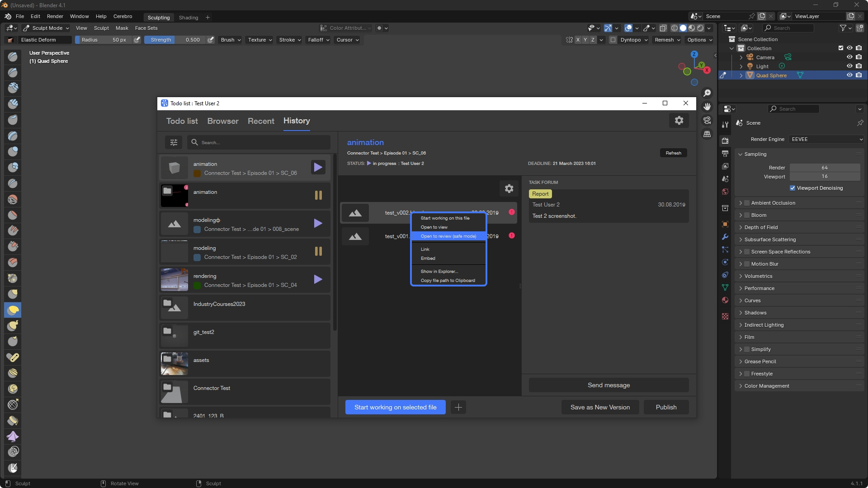
Task: Open the View Layer properties tab
Action: click(725, 166)
